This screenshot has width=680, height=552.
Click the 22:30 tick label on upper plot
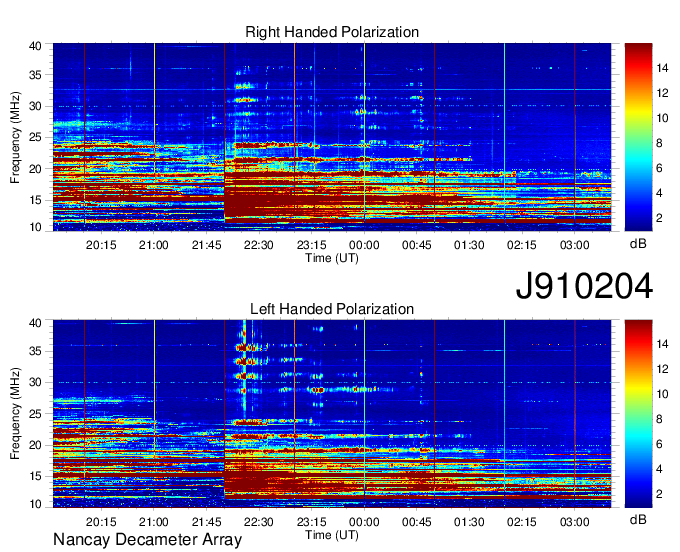click(259, 245)
